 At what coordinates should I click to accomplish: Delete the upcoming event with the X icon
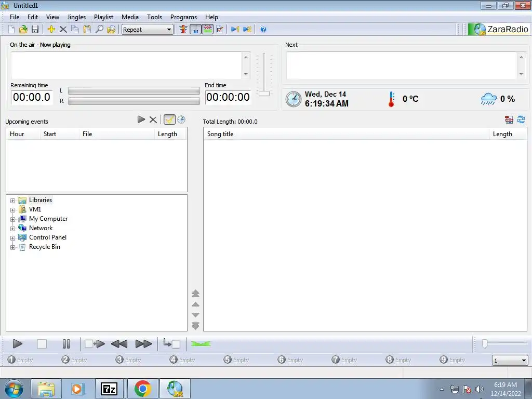(x=153, y=119)
